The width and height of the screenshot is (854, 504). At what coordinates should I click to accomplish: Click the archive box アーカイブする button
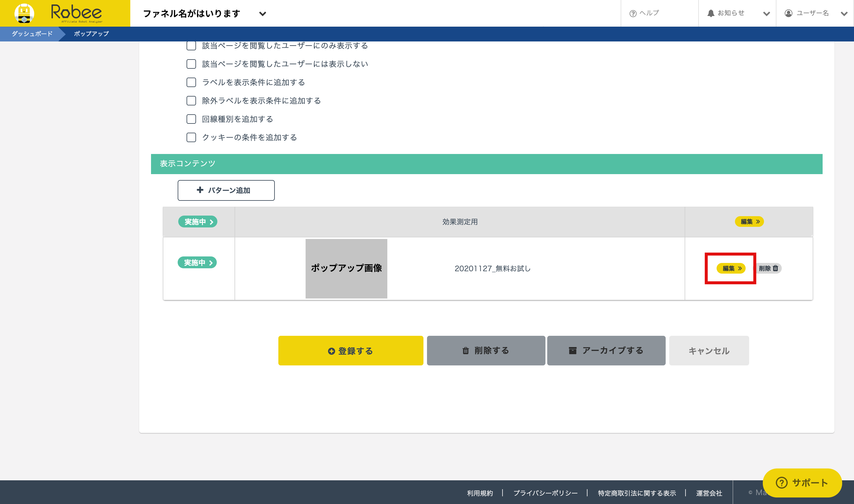606,351
